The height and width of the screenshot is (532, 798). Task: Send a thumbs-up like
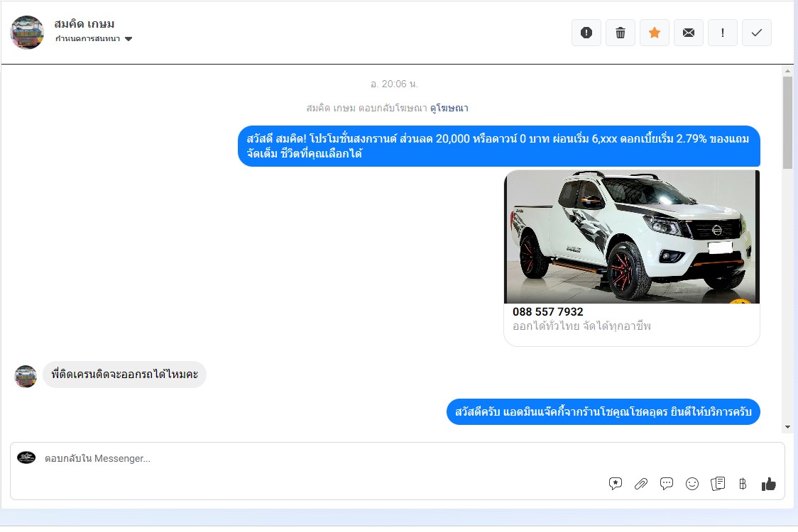coord(768,484)
